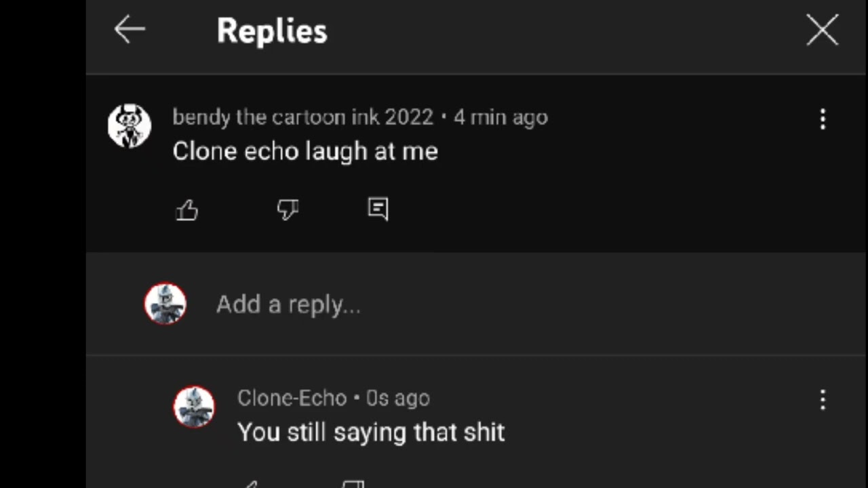Open the options menu for bendy's comment

(823, 119)
